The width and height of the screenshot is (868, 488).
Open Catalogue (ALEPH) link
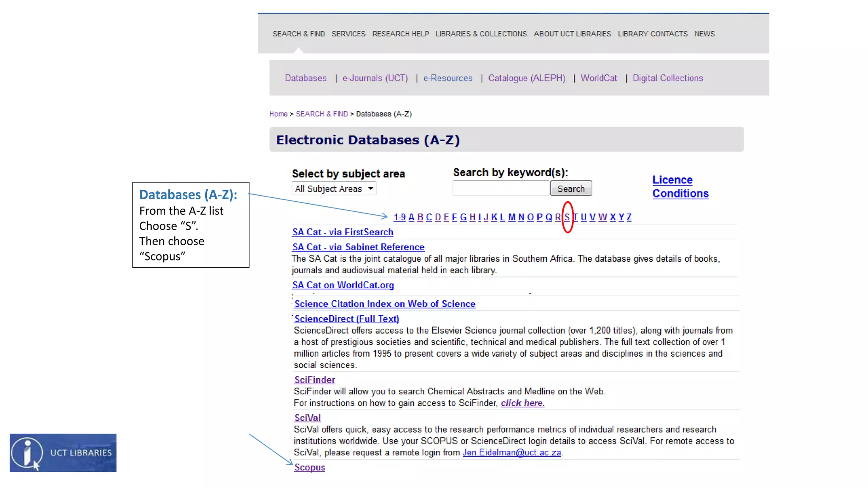point(527,78)
